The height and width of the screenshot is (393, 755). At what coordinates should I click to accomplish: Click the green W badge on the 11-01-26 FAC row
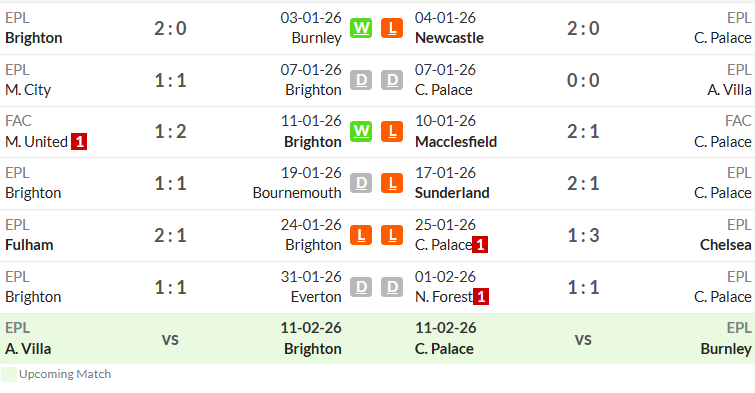[x=361, y=131]
